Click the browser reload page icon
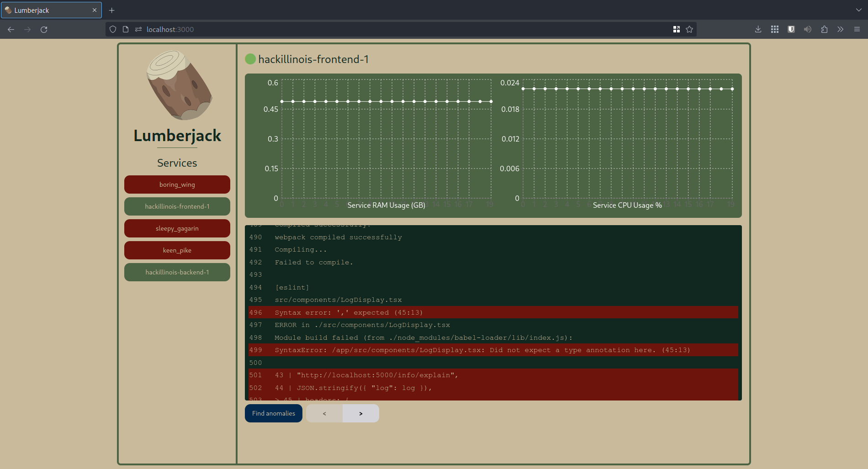This screenshot has height=469, width=868. [44, 30]
